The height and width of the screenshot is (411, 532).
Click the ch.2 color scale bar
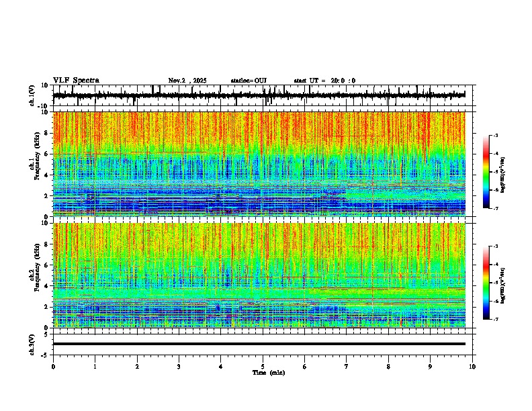click(486, 283)
